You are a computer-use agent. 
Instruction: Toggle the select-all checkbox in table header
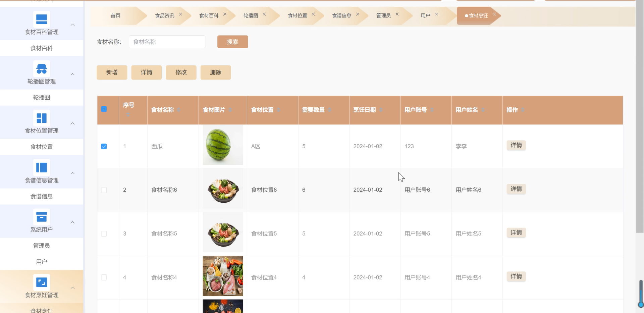(104, 109)
